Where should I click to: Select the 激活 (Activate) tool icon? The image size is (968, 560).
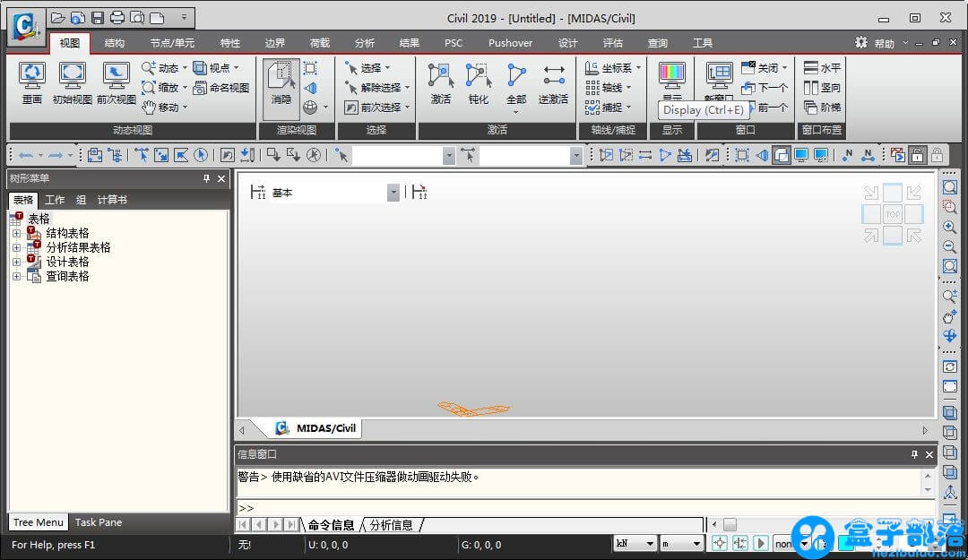pyautogui.click(x=440, y=83)
